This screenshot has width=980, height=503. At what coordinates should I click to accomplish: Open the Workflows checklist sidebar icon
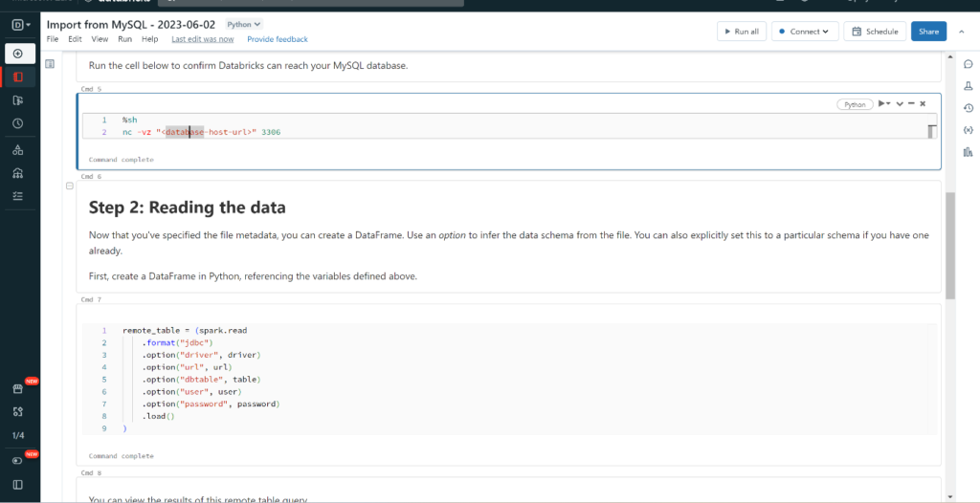coord(18,196)
